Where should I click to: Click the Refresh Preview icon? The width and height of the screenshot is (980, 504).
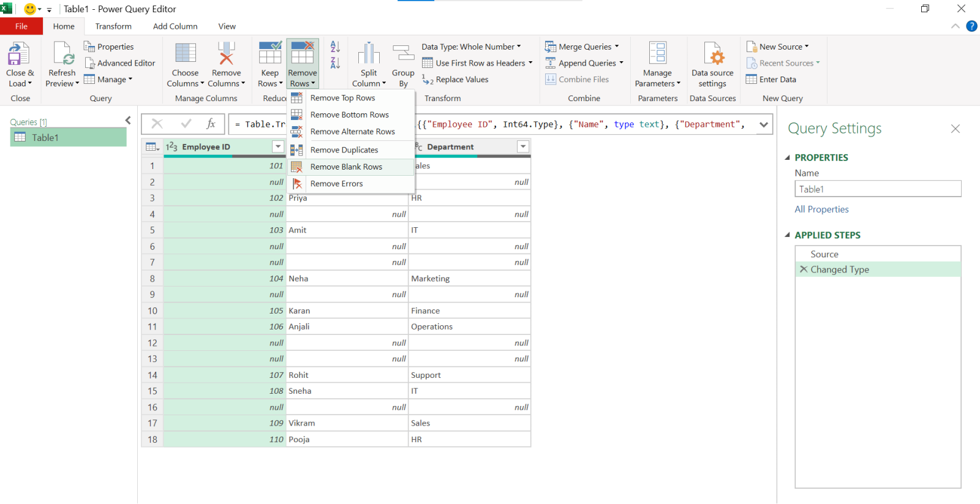point(63,53)
